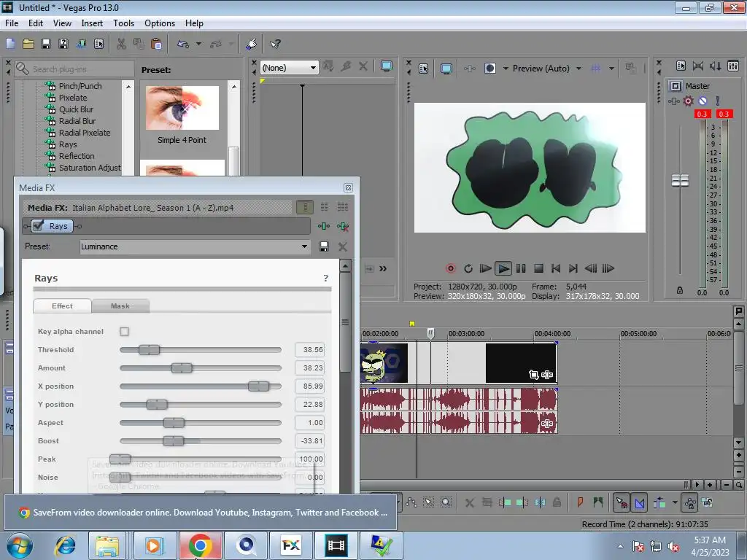
Task: Click the Vegas Pro filmstrip taskbar icon
Action: click(336, 545)
